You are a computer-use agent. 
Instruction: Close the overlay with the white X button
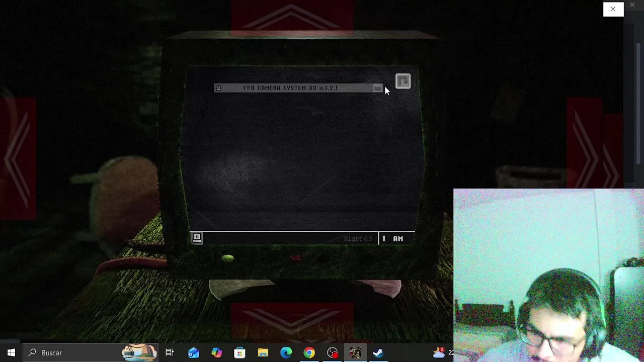click(613, 9)
